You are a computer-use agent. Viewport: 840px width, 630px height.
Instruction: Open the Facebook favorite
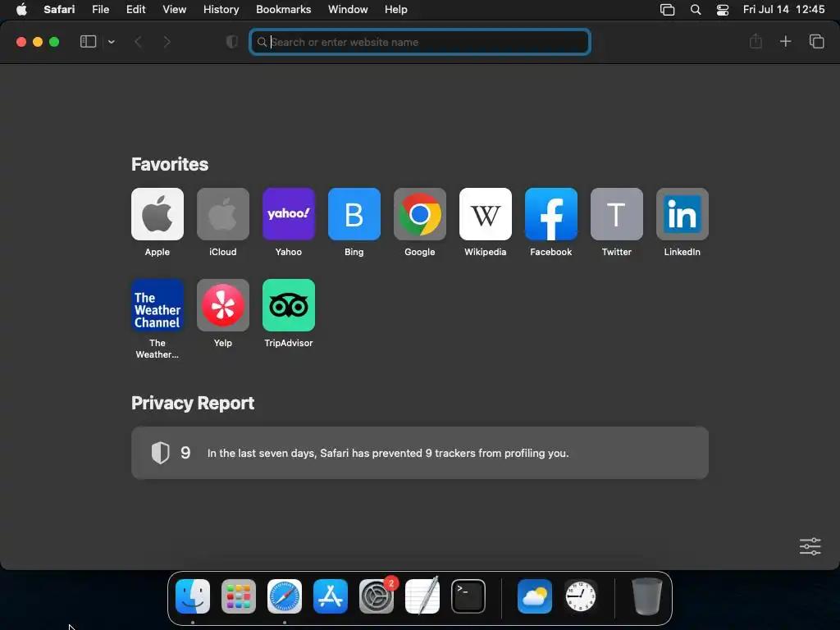[551, 214]
